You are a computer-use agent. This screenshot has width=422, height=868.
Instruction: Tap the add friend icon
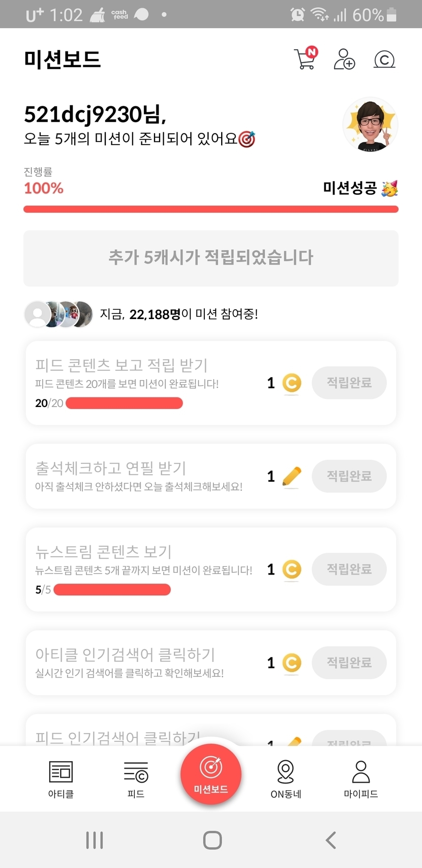click(x=344, y=59)
